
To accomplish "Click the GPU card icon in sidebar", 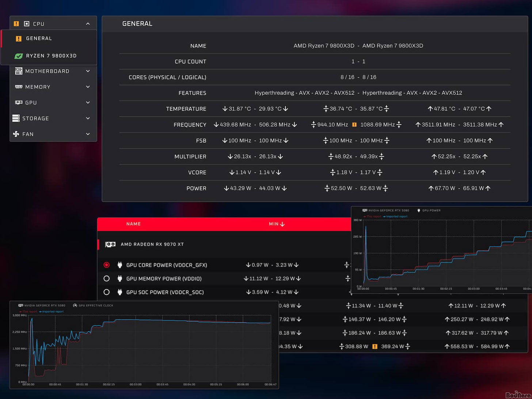I will click(x=18, y=103).
